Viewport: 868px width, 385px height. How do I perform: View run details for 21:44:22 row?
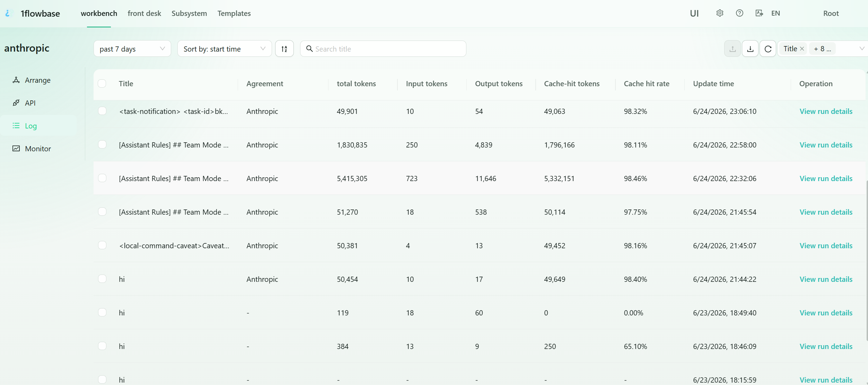[x=826, y=279]
